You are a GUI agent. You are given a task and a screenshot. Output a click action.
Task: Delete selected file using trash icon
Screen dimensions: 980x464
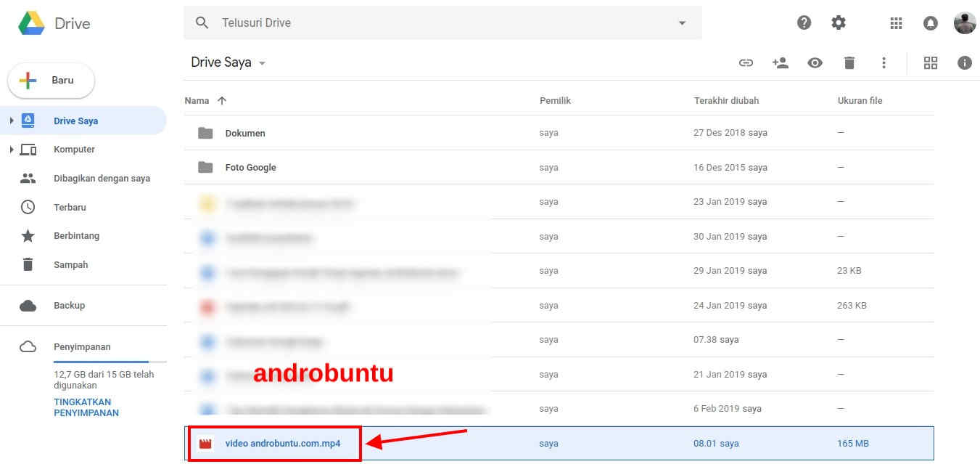coord(849,62)
